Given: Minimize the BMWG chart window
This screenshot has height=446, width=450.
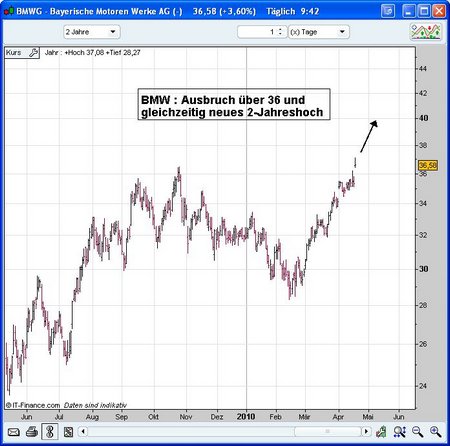Looking at the screenshot, I should coord(409,11).
